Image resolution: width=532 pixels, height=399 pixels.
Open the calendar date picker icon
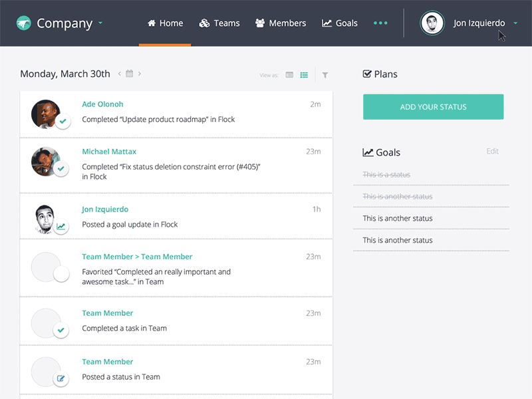[x=129, y=74]
